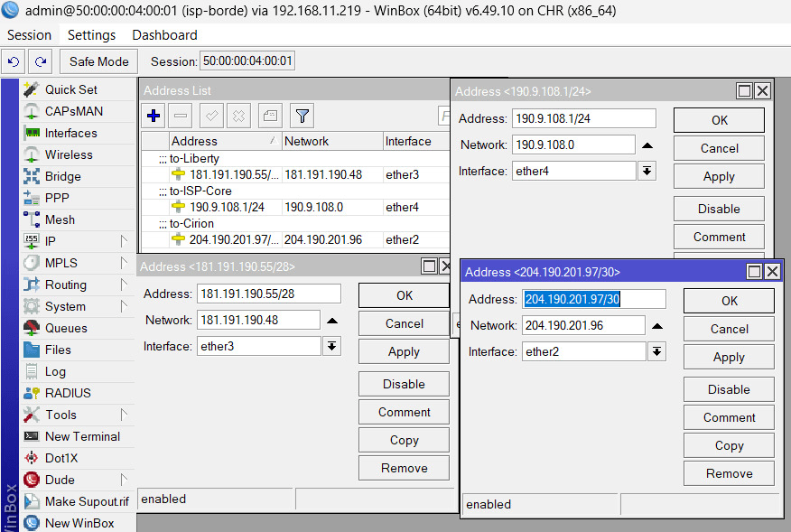
Task: Click Address field showing 190.9.108.1/24
Action: [x=583, y=118]
